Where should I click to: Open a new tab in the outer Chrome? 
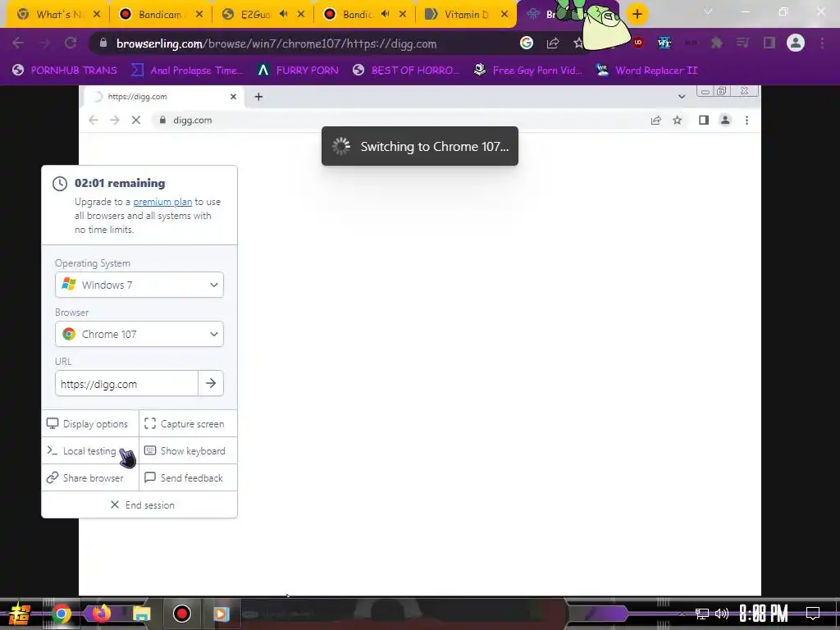tap(637, 14)
